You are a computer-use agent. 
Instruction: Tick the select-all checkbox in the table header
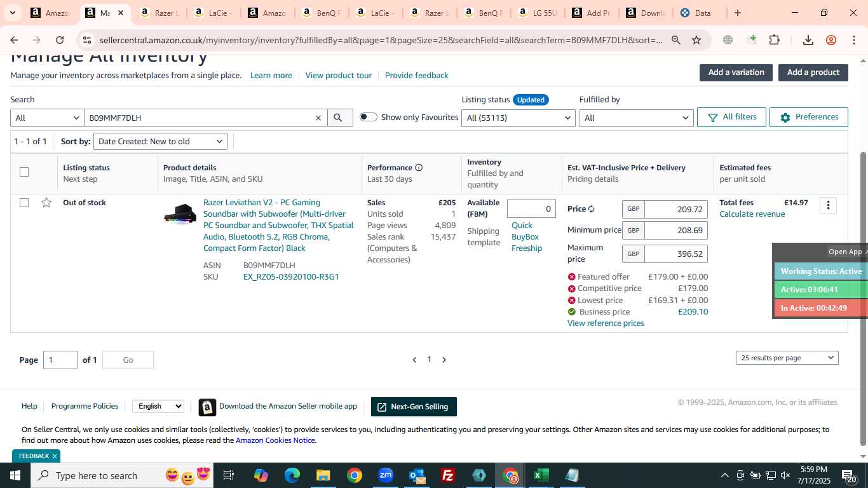click(x=24, y=172)
